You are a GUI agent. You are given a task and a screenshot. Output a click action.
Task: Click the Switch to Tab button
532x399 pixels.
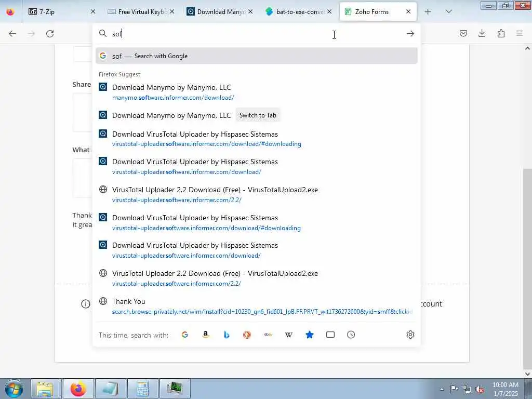tap(258, 115)
